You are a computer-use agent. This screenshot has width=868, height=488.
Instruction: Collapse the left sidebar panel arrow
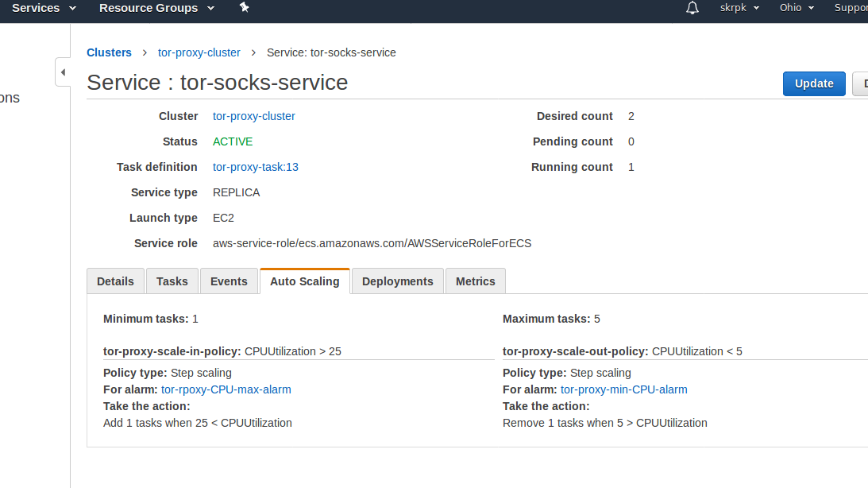pos(63,72)
